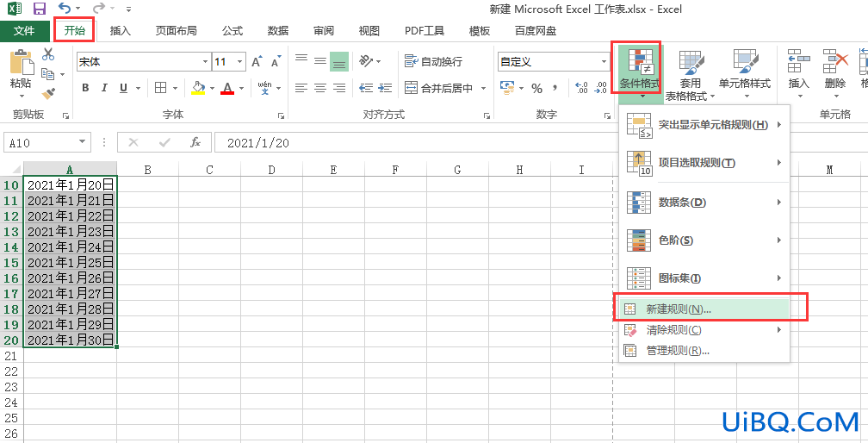Switch to the 百度网盘 tab
868x443 pixels.
[536, 31]
